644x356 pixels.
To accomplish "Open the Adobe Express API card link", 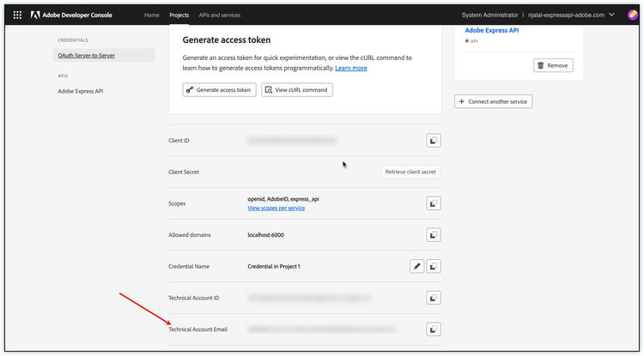I will 492,30.
